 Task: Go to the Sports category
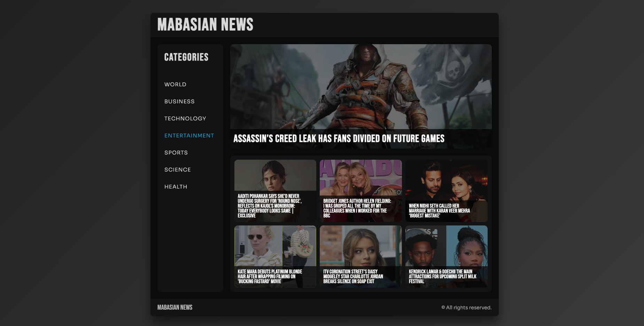pyautogui.click(x=176, y=153)
